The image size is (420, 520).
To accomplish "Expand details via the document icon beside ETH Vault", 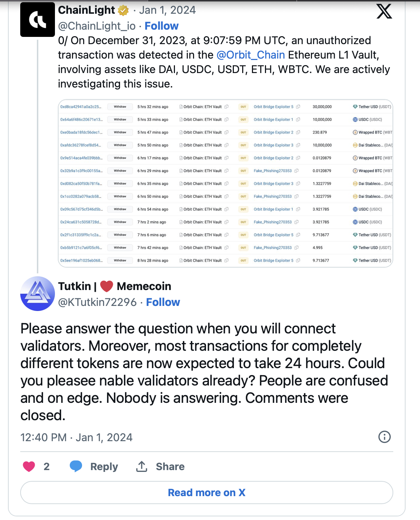I will tap(181, 107).
